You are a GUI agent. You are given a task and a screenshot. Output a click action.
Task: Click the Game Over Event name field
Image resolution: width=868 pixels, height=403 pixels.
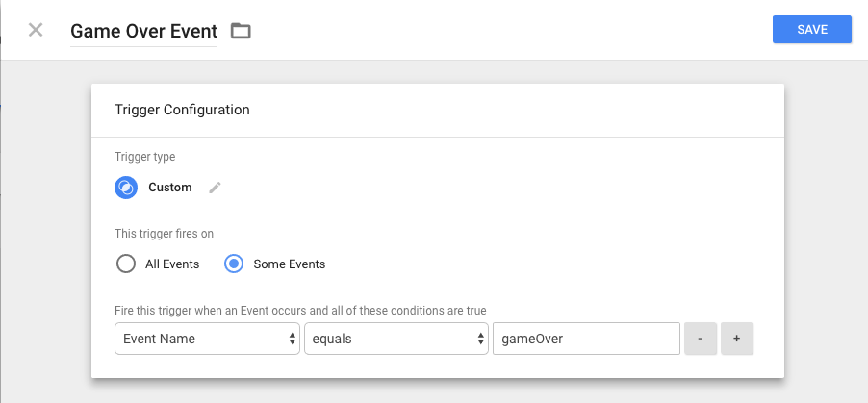pos(144,31)
